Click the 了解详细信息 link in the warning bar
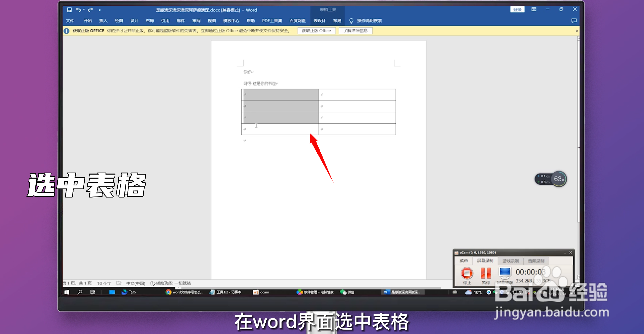Image resolution: width=644 pixels, height=334 pixels. click(x=355, y=31)
